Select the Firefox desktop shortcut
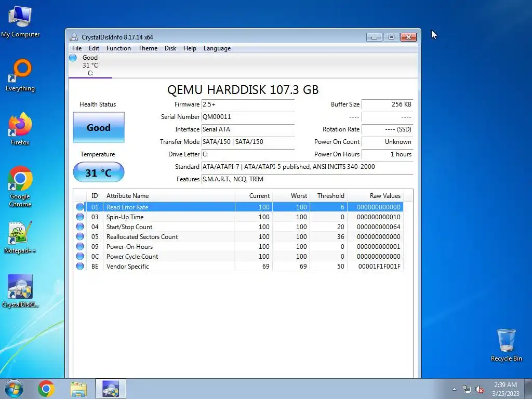 tap(20, 129)
